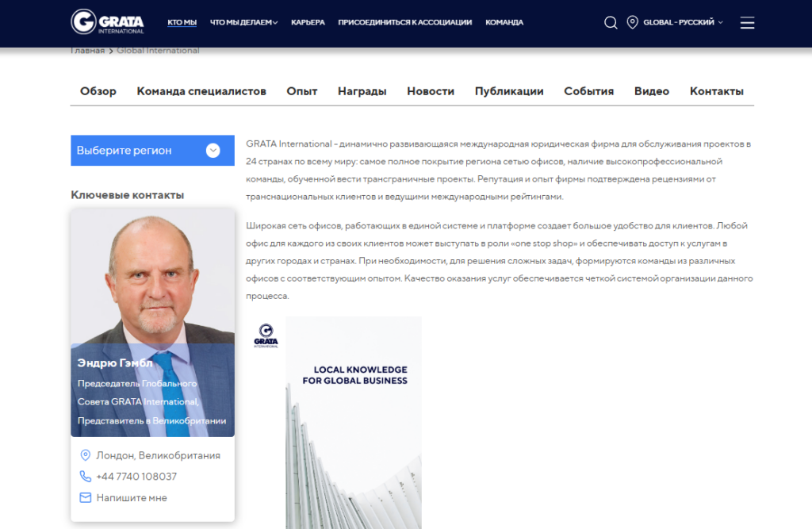The height and width of the screenshot is (529, 812).
Task: Switch to the Видео tab
Action: coord(652,91)
